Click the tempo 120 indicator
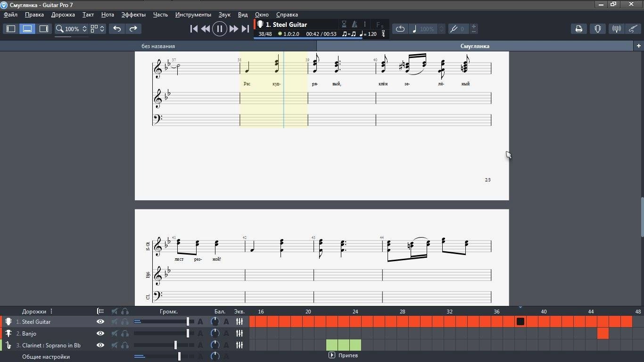Screen dimensions: 644x362 [368, 34]
